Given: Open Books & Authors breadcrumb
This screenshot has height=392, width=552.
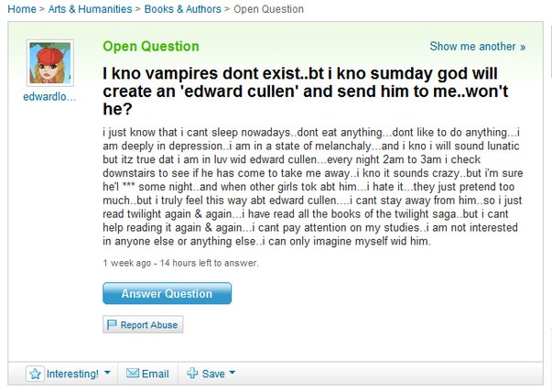Looking at the screenshot, I should point(183,9).
